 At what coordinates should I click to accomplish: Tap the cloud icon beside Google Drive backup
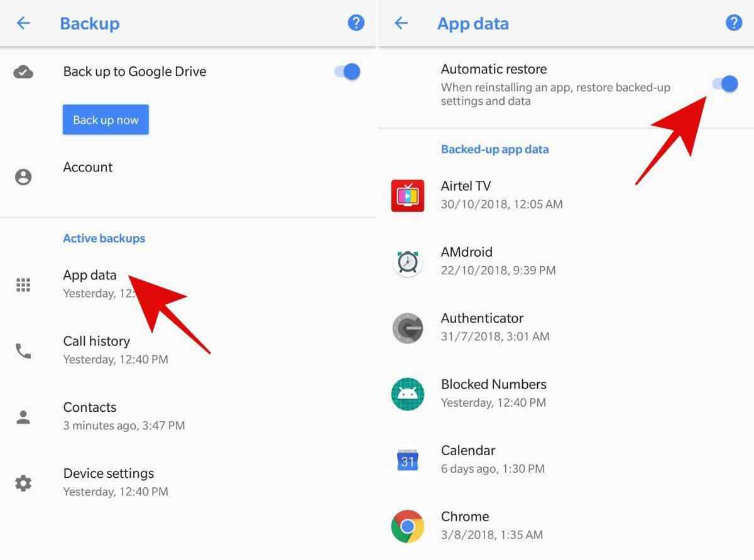click(23, 72)
